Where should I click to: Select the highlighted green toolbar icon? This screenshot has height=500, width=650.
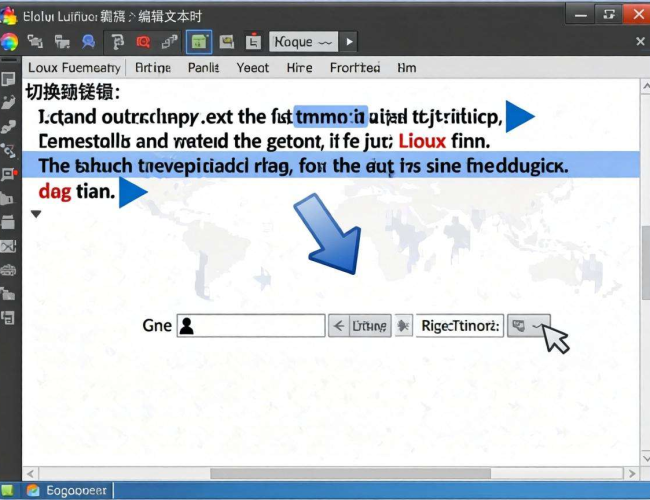pyautogui.click(x=200, y=42)
